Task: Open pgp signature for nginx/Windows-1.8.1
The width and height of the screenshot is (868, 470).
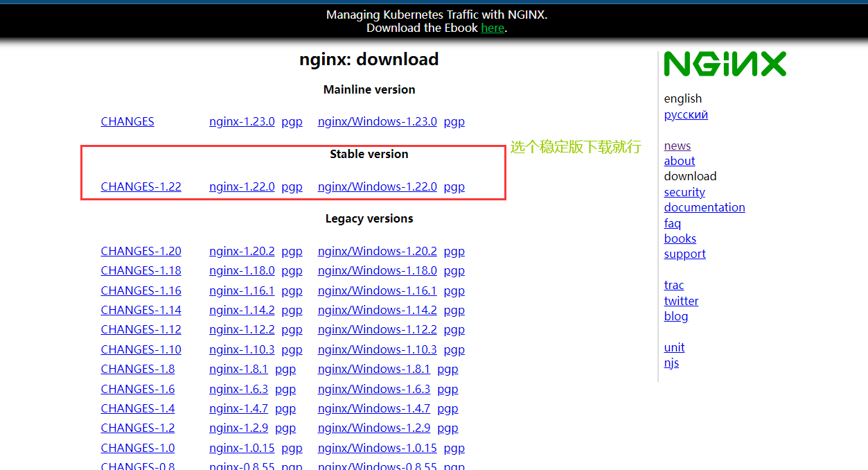Action: click(448, 369)
